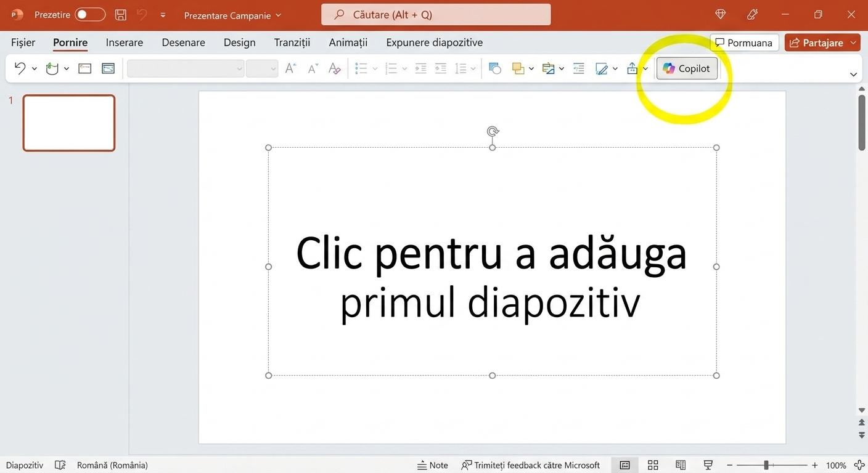Click the Numbering list icon

pyautogui.click(x=391, y=68)
